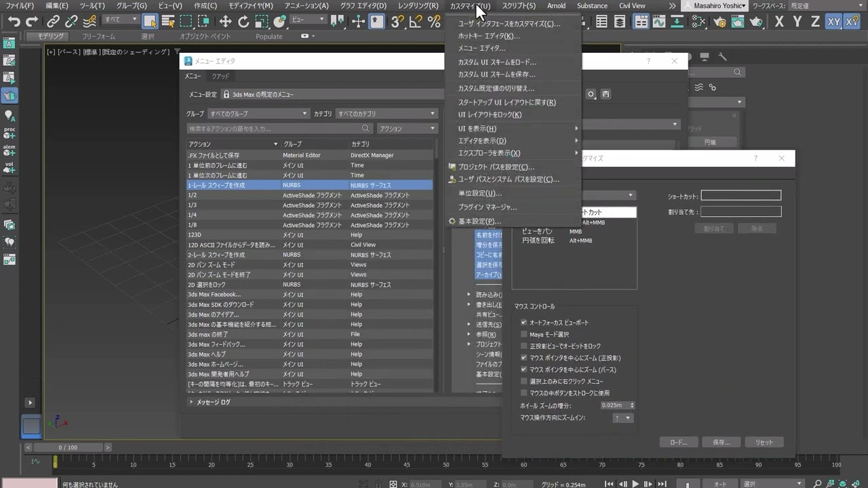
Task: Click the Unlink Selection icon
Action: point(71,22)
